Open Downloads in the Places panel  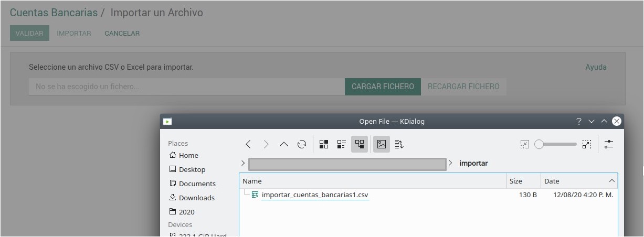pos(196,198)
